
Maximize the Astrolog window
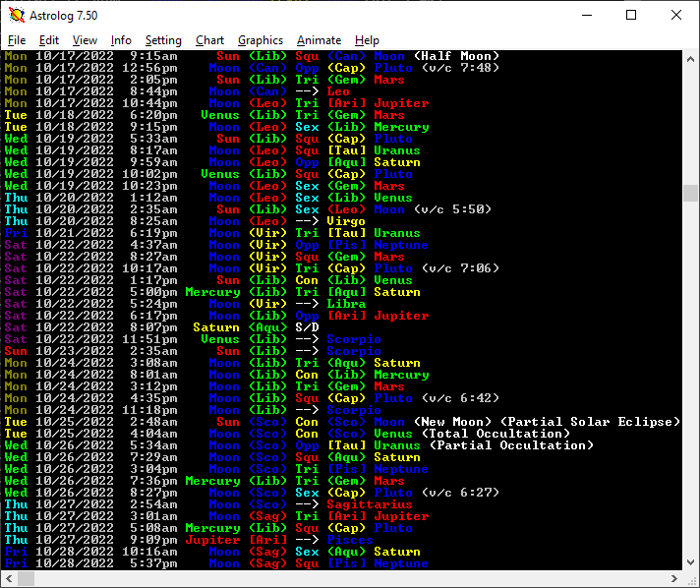631,15
